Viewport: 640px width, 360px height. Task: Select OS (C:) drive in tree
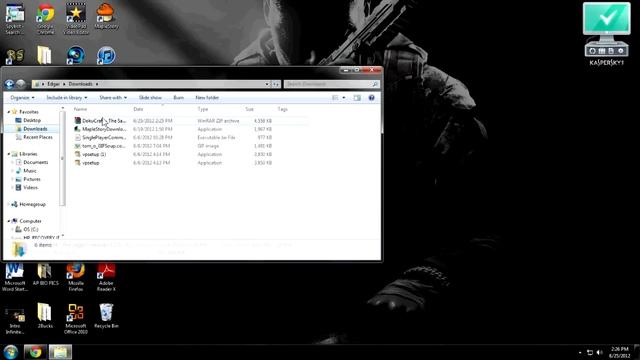(x=31, y=229)
